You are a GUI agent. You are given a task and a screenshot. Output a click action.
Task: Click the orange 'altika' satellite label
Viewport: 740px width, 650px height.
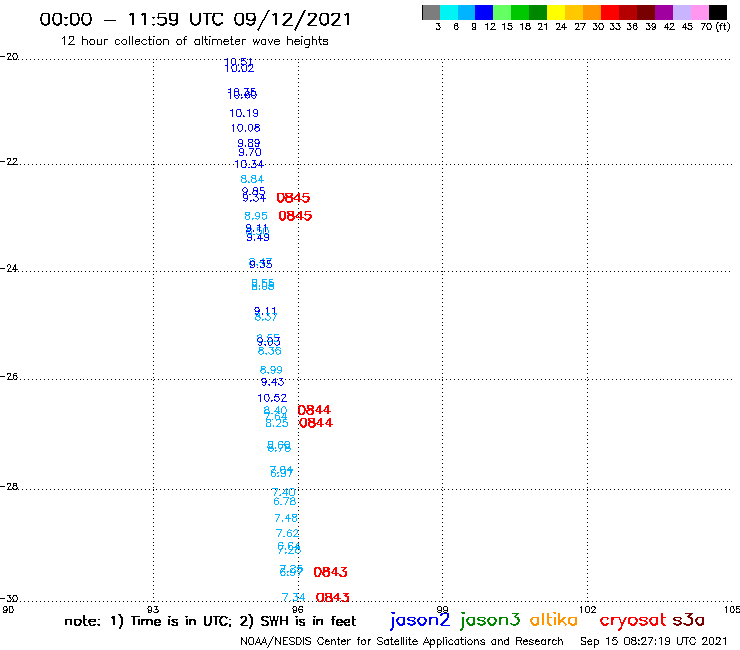click(x=553, y=620)
